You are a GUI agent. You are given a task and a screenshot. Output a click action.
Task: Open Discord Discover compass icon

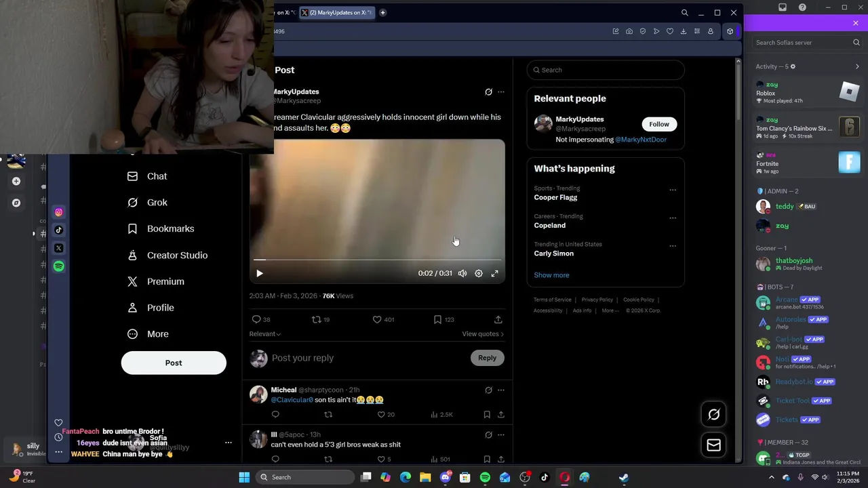[16, 203]
